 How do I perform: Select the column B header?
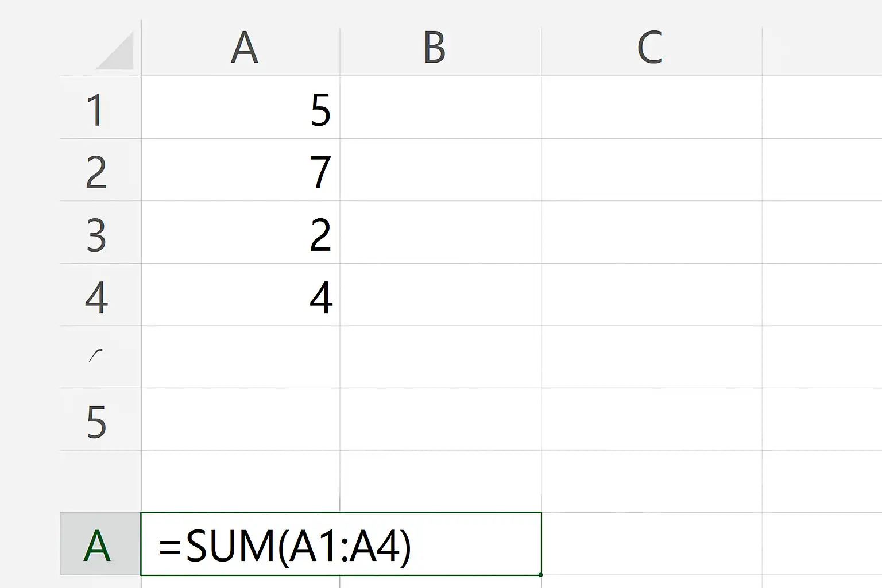(x=440, y=47)
